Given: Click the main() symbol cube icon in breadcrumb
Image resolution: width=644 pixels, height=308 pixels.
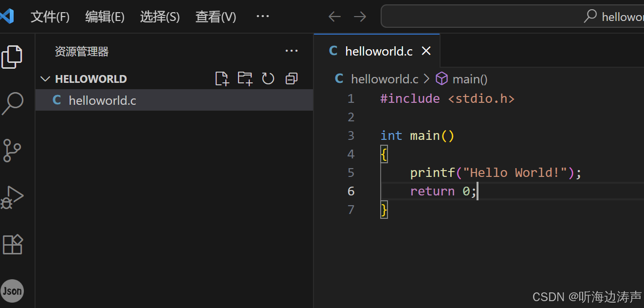Looking at the screenshot, I should coord(442,78).
